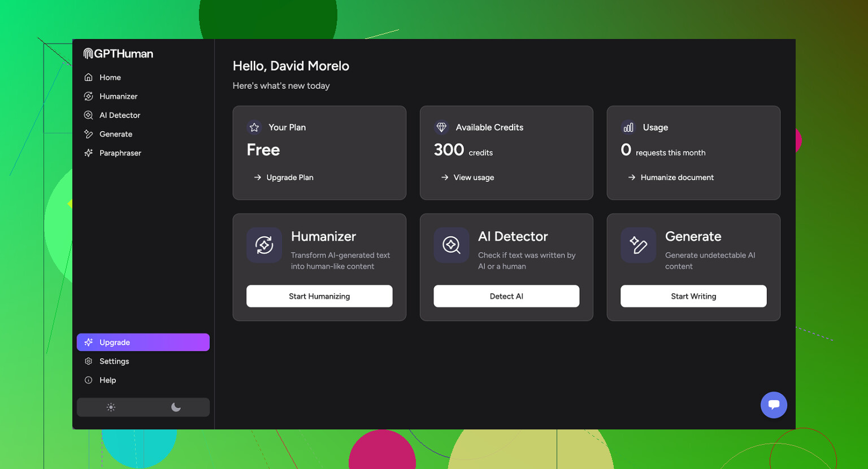Click the AI Detector shield icon in sidebar
The height and width of the screenshot is (469, 868).
89,115
